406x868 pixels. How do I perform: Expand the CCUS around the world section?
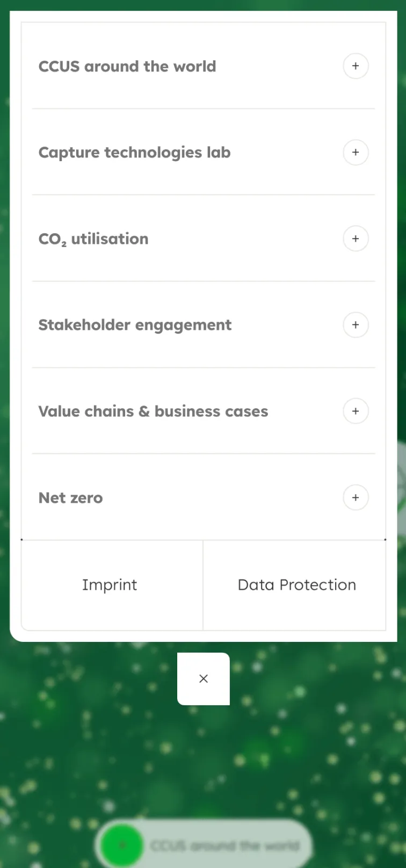(356, 66)
